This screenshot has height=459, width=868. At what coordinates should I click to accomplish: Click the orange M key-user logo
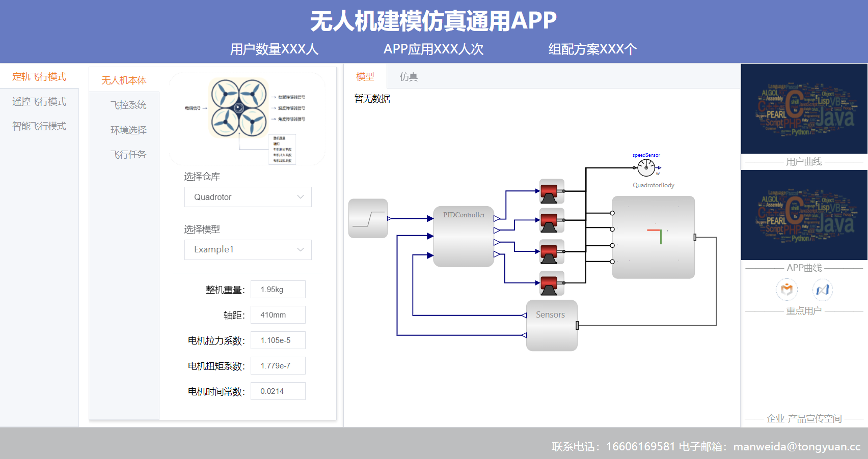coord(787,290)
